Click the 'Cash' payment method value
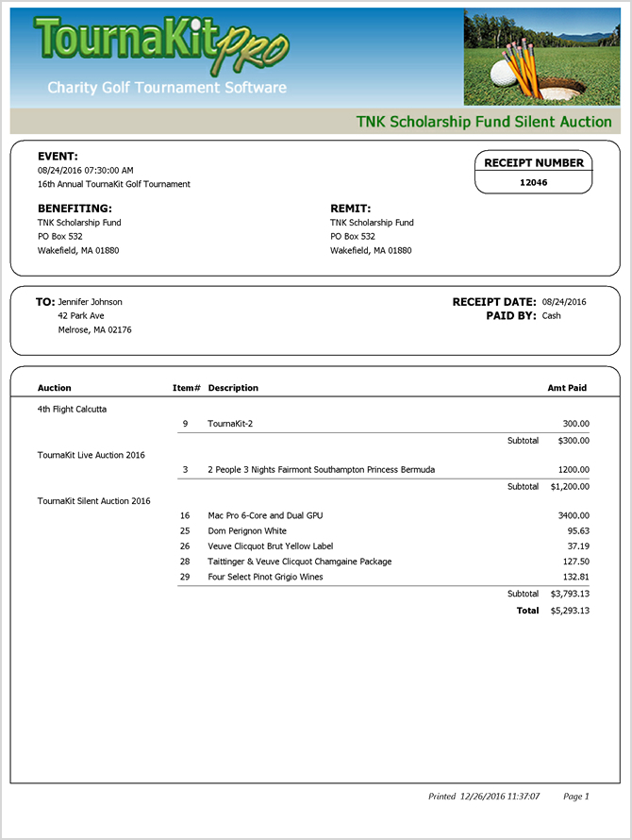This screenshot has height=840, width=632. [x=551, y=315]
